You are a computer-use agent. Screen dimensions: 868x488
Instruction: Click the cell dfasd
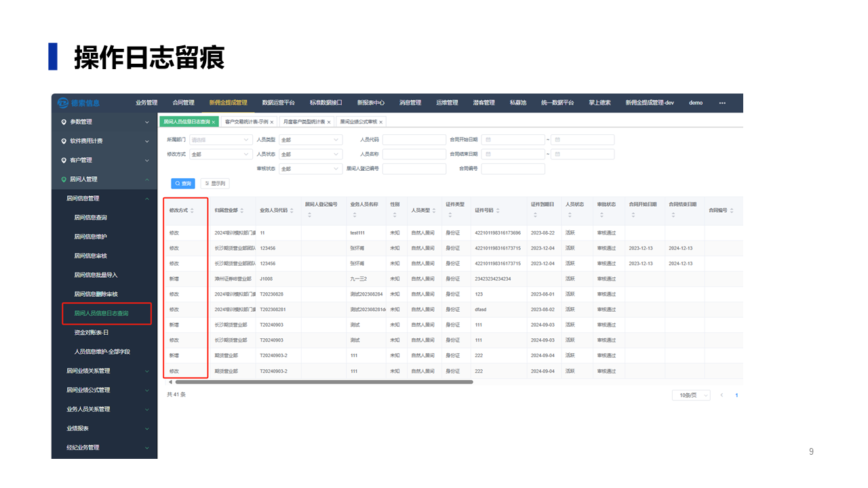[480, 310]
